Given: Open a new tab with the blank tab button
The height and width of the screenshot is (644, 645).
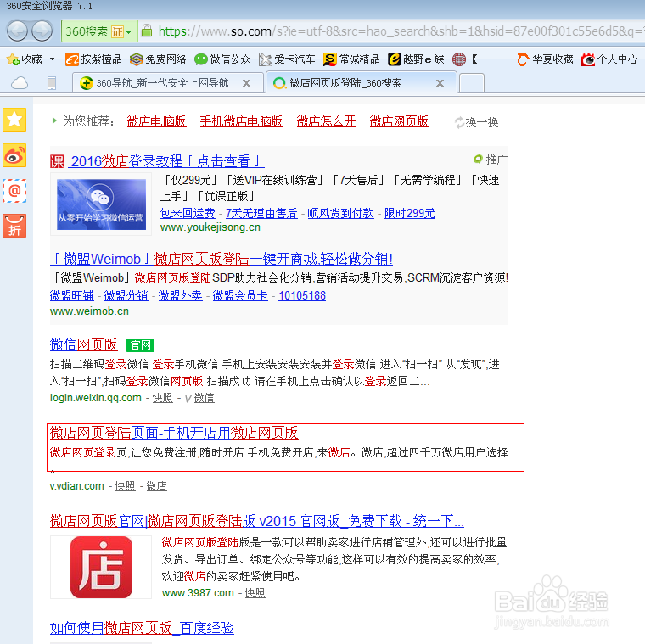Looking at the screenshot, I should pyautogui.click(x=471, y=83).
